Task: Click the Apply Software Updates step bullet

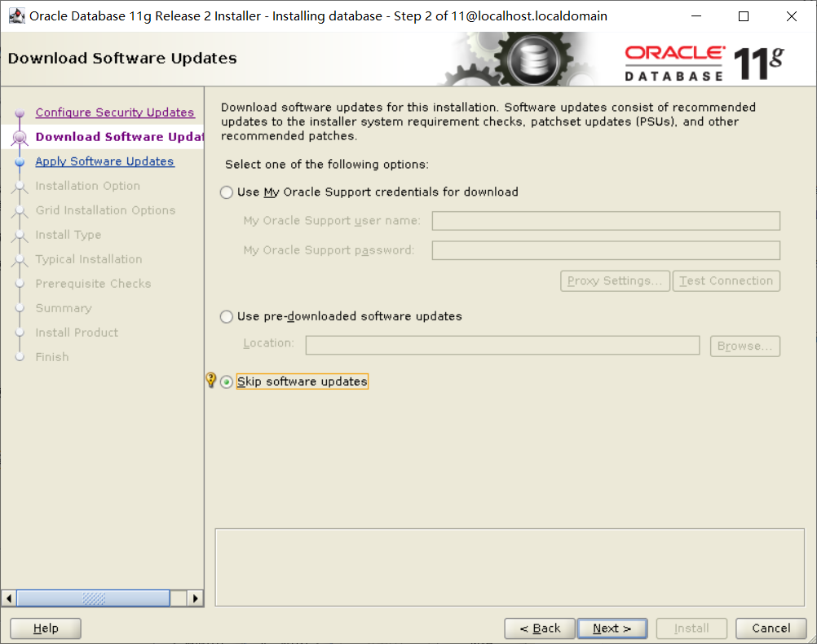Action: (20, 162)
